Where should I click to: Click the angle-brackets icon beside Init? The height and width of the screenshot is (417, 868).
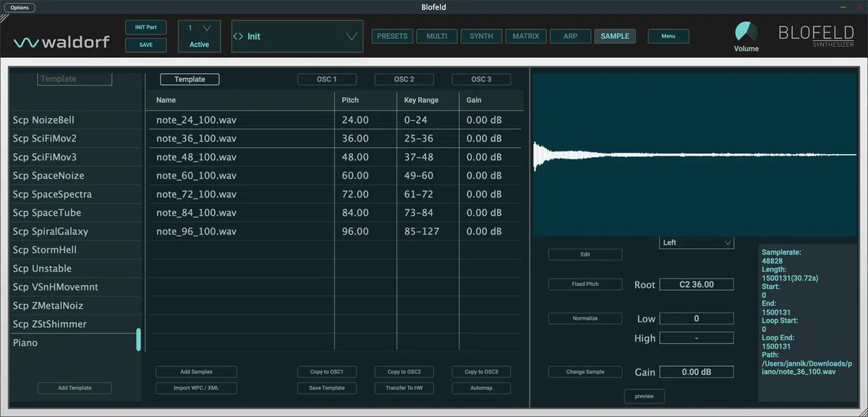tap(237, 36)
